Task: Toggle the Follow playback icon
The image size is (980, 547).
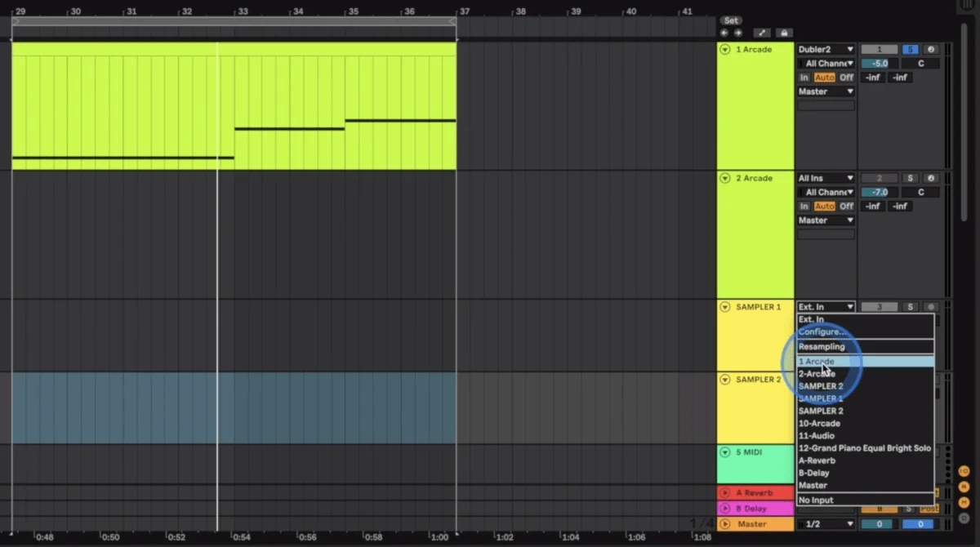Action: pos(761,33)
